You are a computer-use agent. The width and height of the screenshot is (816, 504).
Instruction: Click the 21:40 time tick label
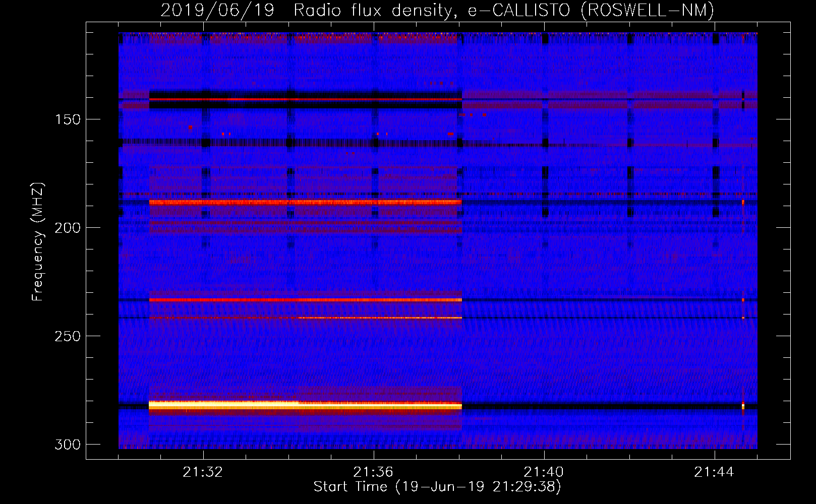click(x=544, y=472)
